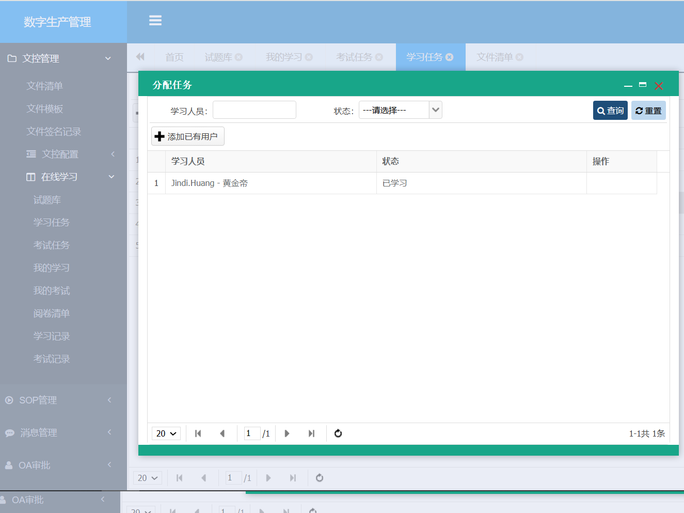Click the 查询 search button

[610, 110]
